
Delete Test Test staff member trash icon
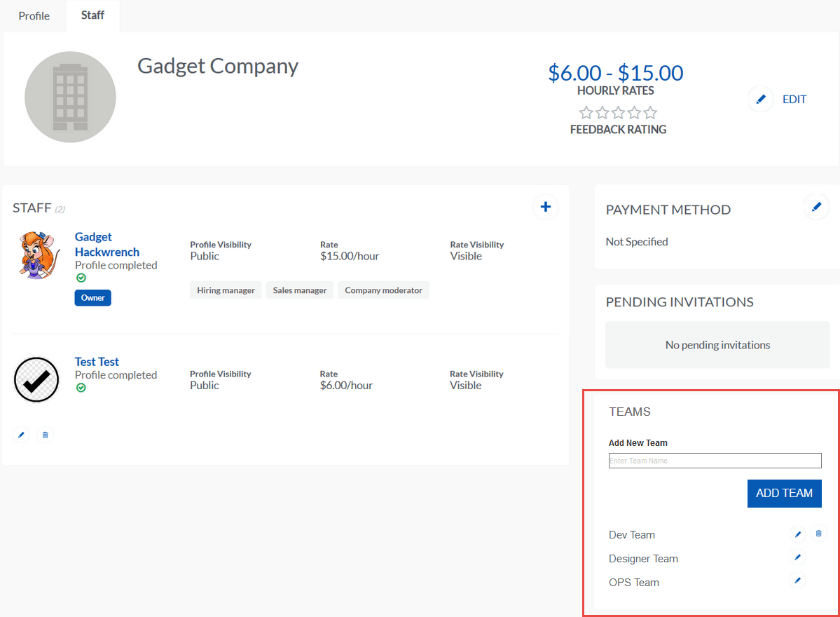pyautogui.click(x=45, y=435)
